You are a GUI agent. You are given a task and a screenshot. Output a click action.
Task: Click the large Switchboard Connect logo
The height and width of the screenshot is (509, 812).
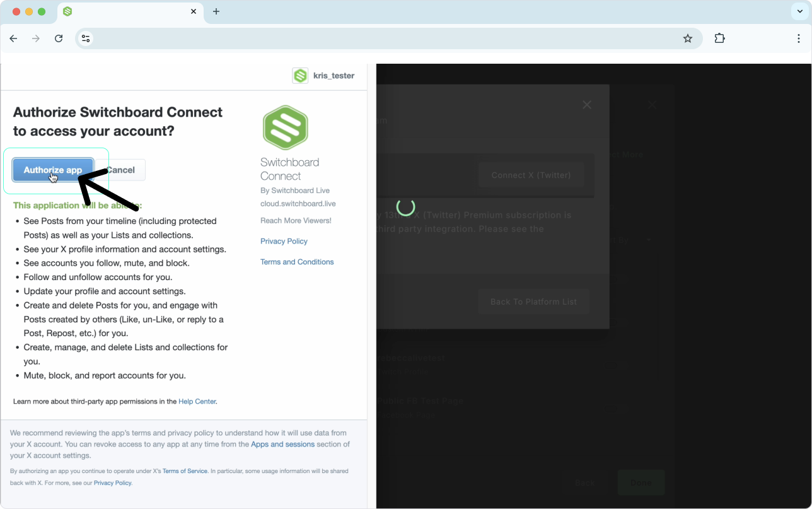click(x=285, y=127)
